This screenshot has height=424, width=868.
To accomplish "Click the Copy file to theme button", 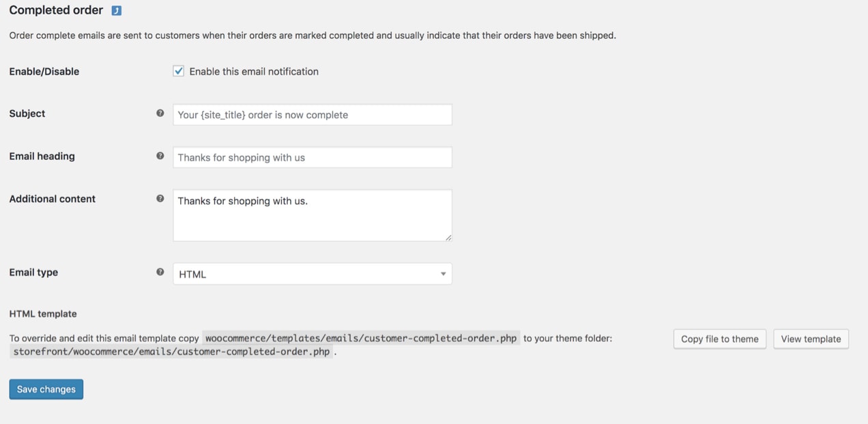I will (x=719, y=339).
